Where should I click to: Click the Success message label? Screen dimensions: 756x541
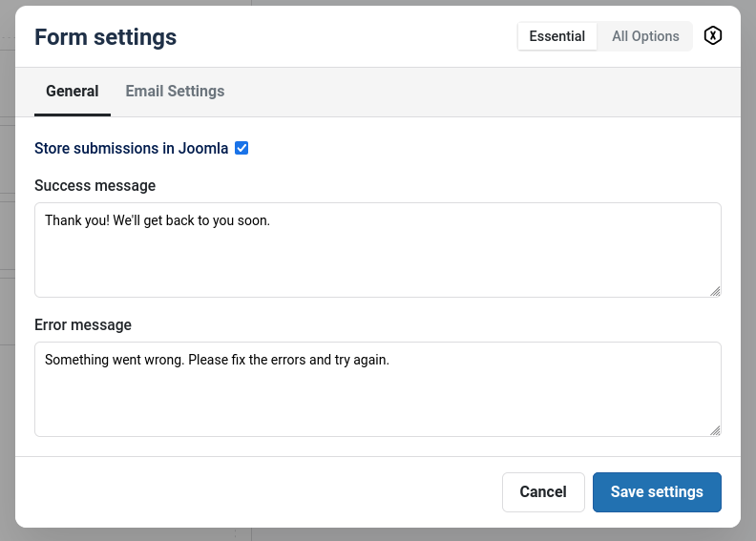tap(95, 185)
